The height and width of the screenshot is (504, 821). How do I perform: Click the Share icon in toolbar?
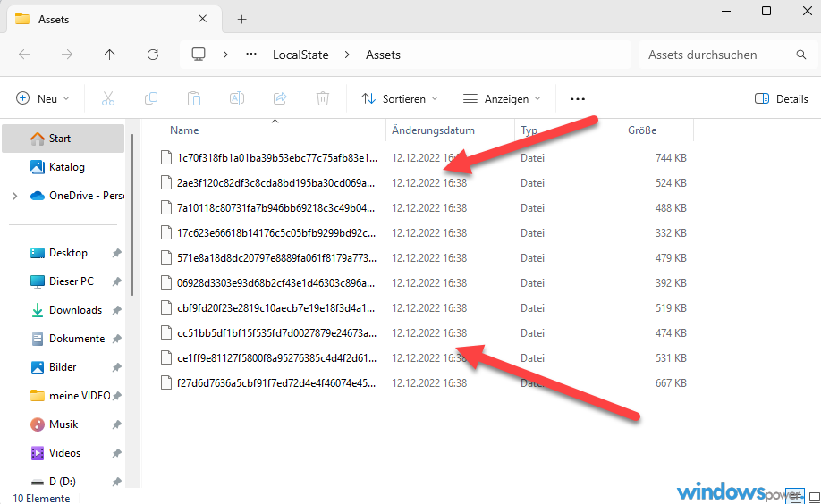click(x=280, y=98)
